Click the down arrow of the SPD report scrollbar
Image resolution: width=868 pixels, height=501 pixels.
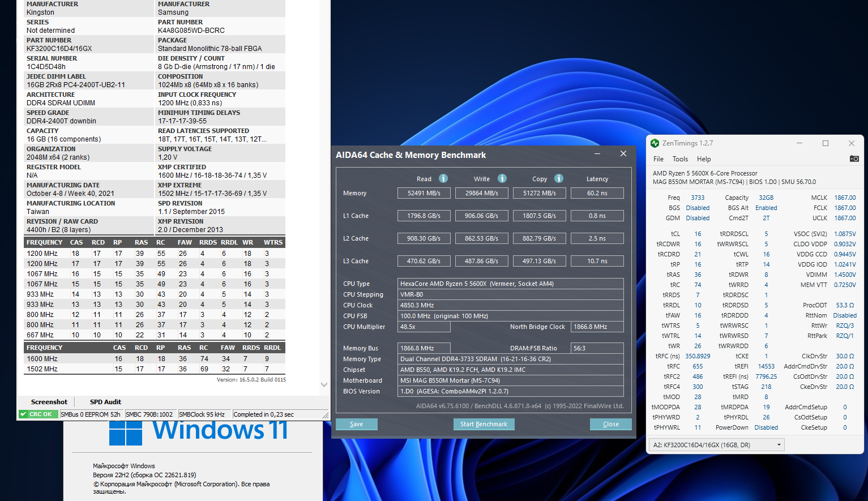click(x=324, y=384)
